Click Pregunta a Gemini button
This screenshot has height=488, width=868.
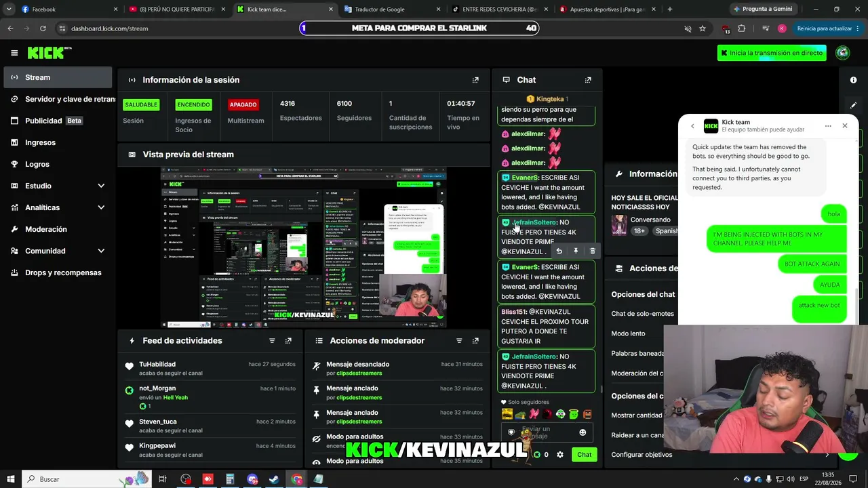tap(763, 9)
